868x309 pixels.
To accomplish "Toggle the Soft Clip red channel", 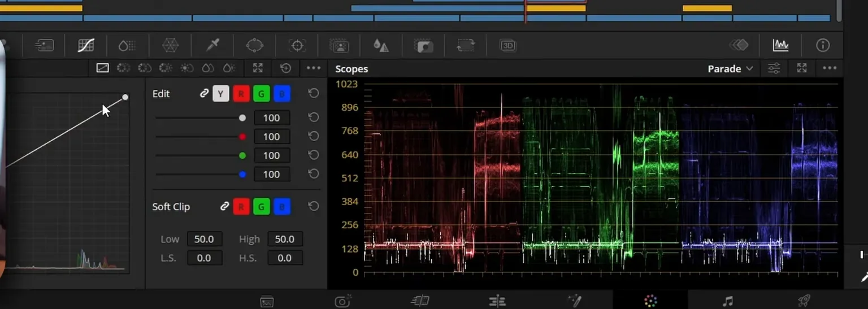I will point(241,207).
